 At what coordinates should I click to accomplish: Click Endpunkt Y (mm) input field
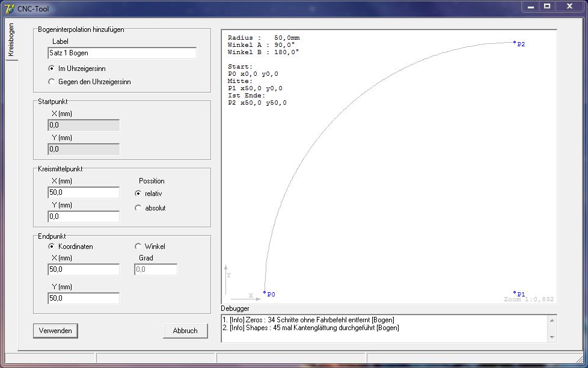(x=84, y=298)
